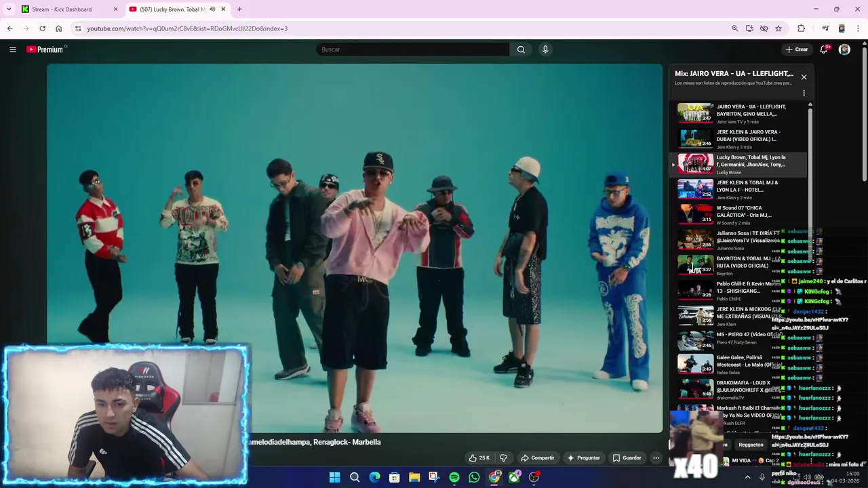This screenshot has width=868, height=488.
Task: Open the YouTube guide hamburger menu
Action: coord(12,49)
